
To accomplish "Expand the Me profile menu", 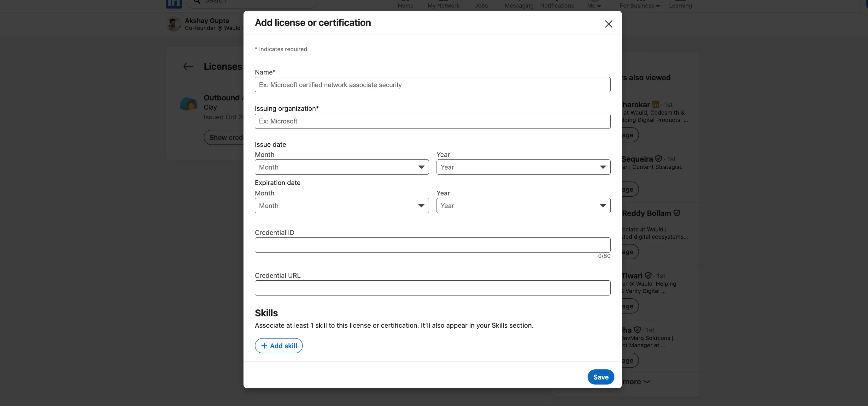I will point(594,5).
